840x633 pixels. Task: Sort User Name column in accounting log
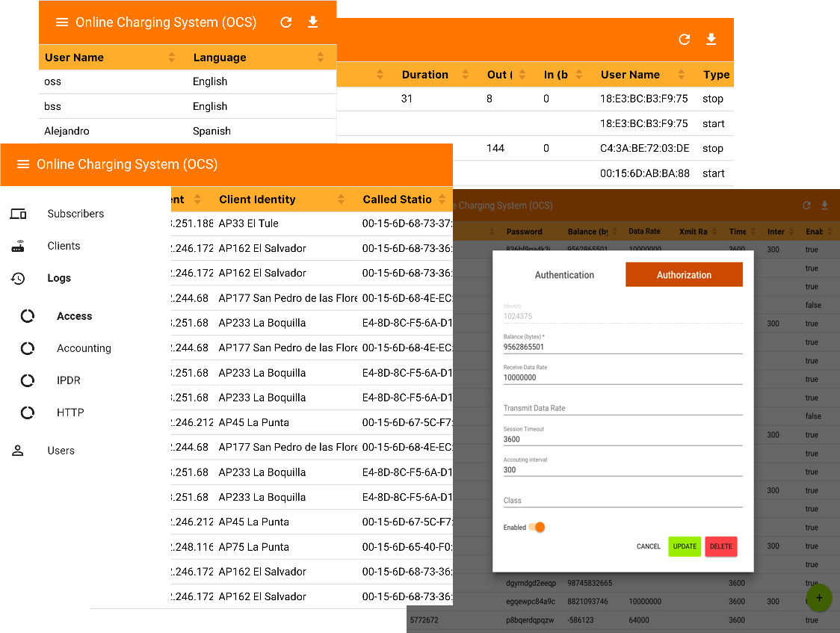[x=682, y=75]
